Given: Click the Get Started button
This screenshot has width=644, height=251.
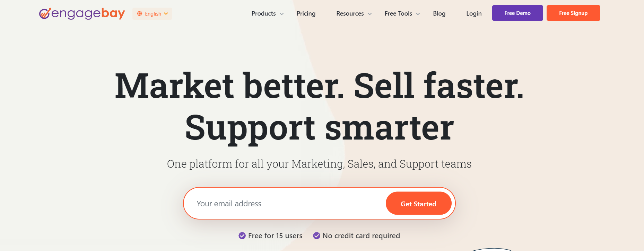Looking at the screenshot, I should point(419,204).
